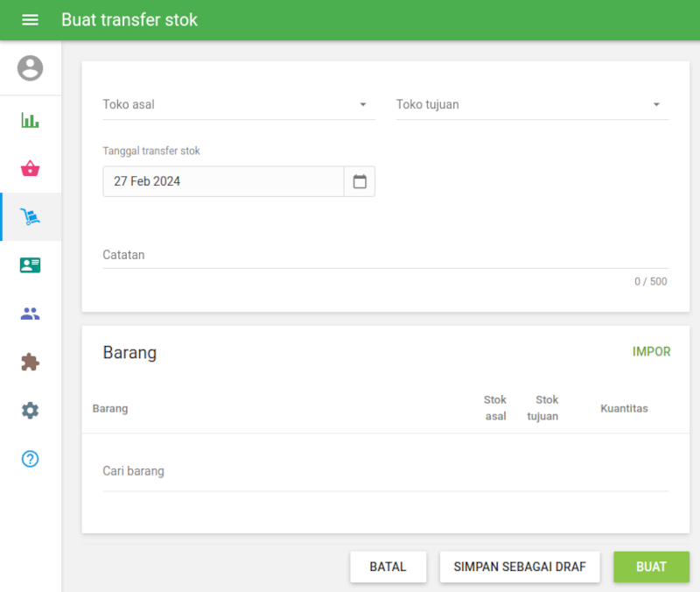The height and width of the screenshot is (592, 700).
Task: Focus the Catatan notes field
Action: coord(385,256)
